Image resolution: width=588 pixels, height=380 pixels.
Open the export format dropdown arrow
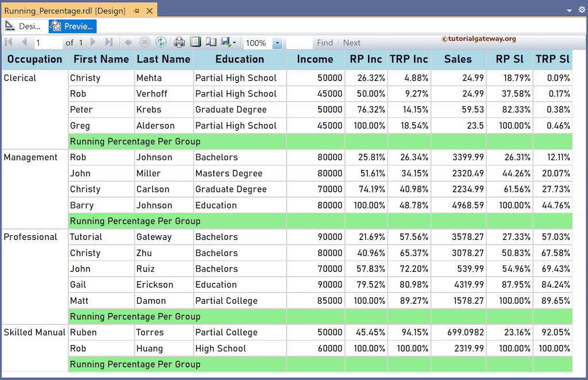[x=233, y=42]
